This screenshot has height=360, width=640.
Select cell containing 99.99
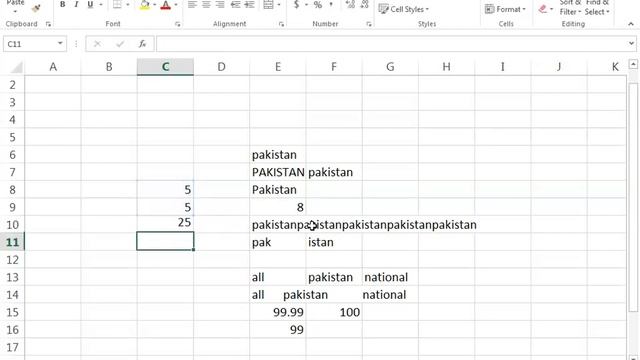tap(278, 312)
